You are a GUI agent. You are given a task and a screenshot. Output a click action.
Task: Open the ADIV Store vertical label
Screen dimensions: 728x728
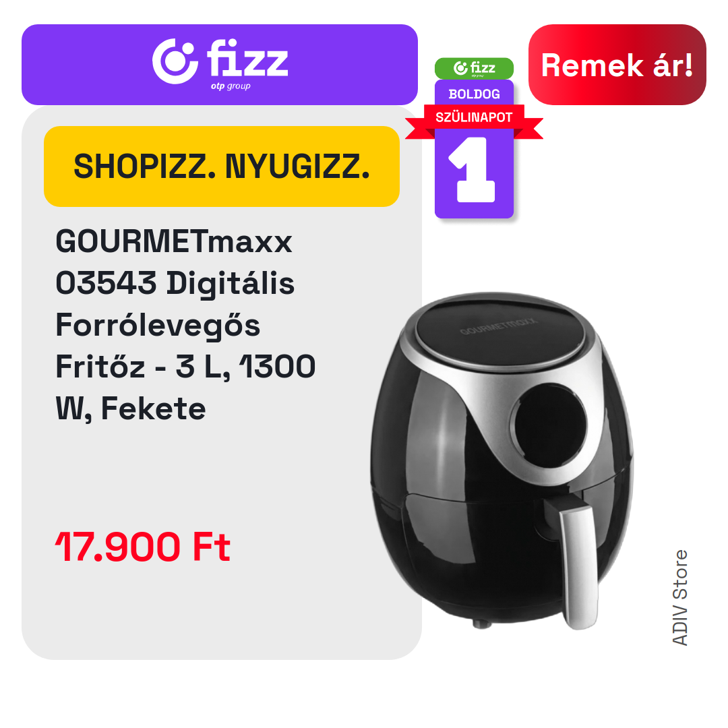click(x=680, y=597)
